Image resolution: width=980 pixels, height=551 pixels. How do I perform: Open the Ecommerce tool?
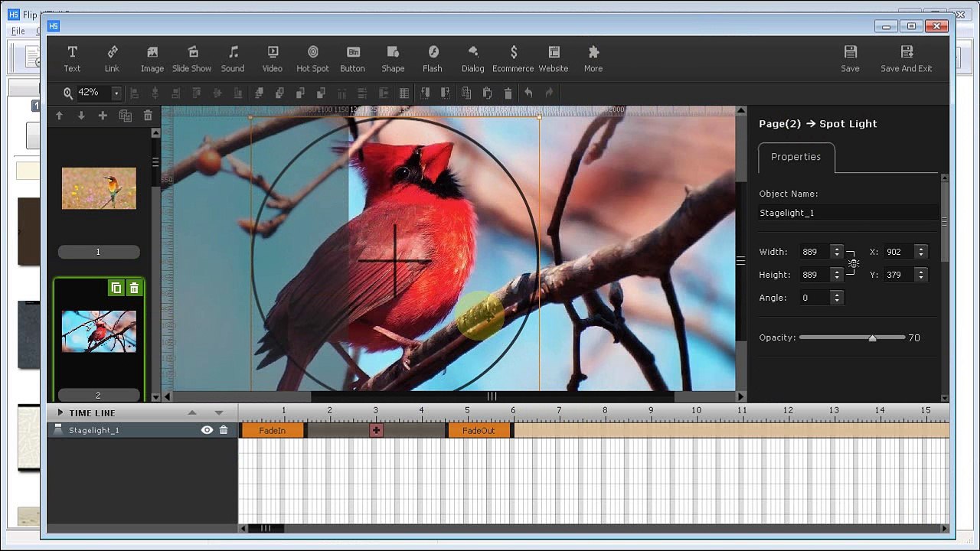513,59
